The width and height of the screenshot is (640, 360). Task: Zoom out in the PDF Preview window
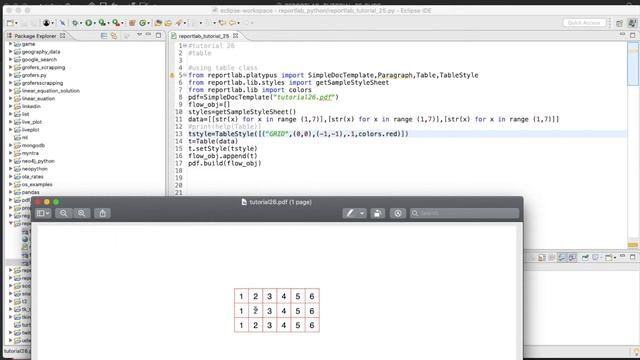(x=63, y=213)
